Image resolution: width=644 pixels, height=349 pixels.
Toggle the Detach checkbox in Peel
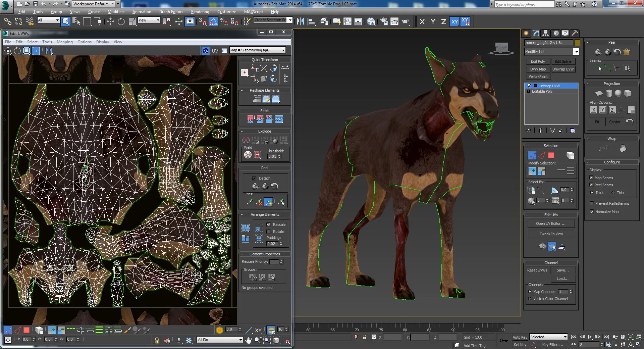(254, 178)
